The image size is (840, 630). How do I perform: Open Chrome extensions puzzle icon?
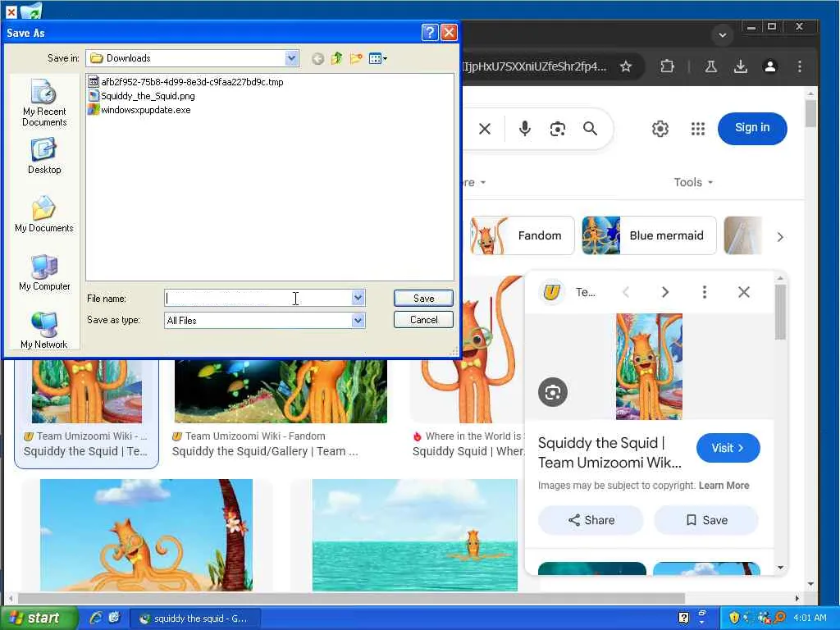(667, 66)
